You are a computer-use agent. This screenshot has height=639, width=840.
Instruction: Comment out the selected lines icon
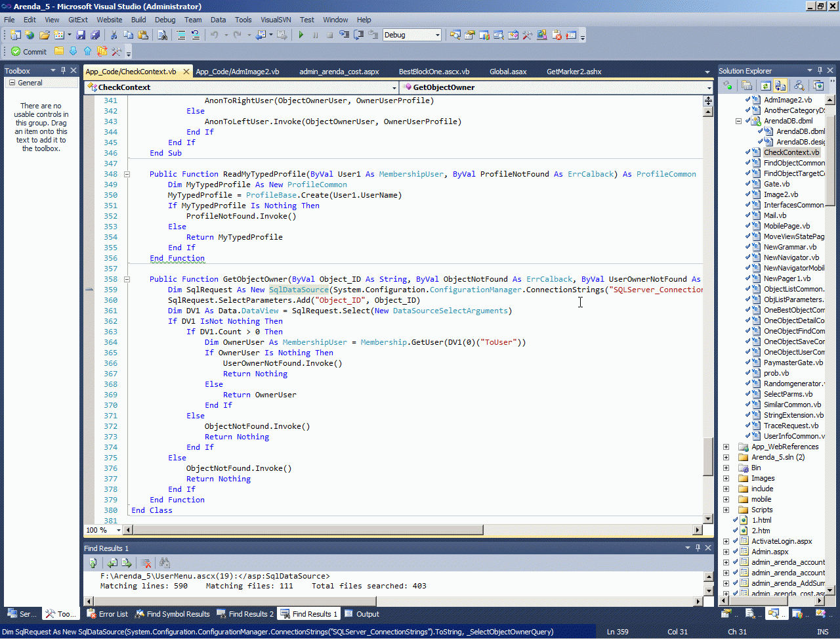tap(181, 35)
